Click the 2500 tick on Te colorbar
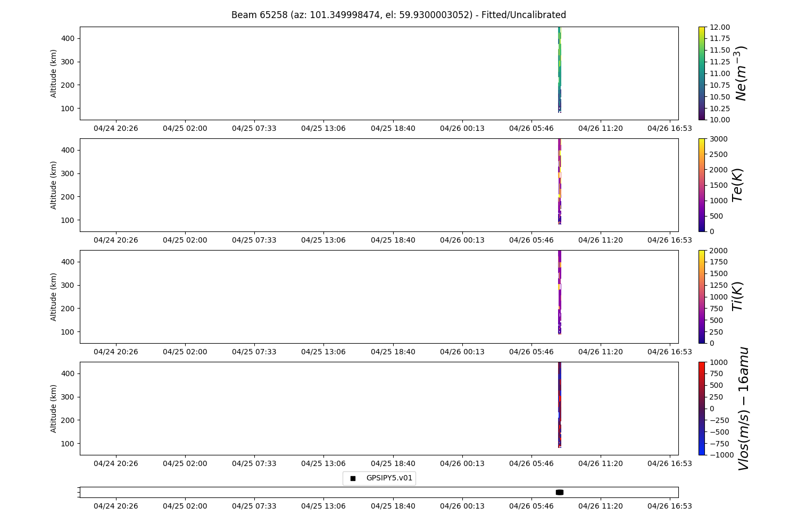 point(718,154)
